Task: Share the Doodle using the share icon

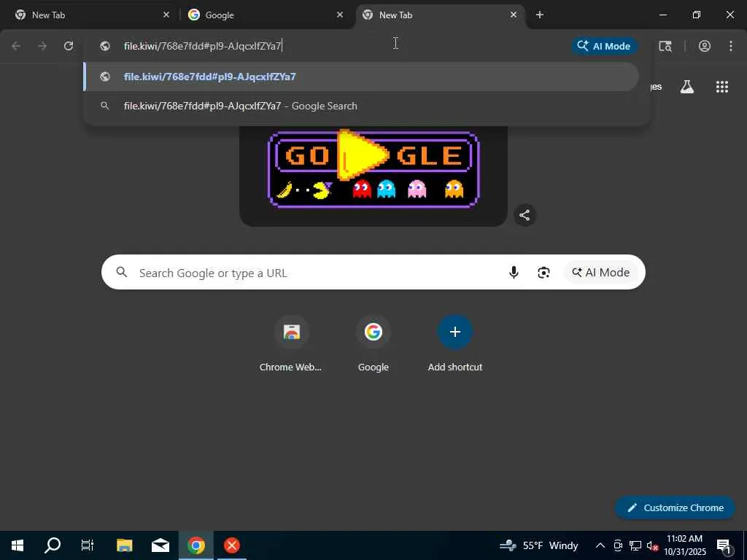Action: click(x=525, y=215)
